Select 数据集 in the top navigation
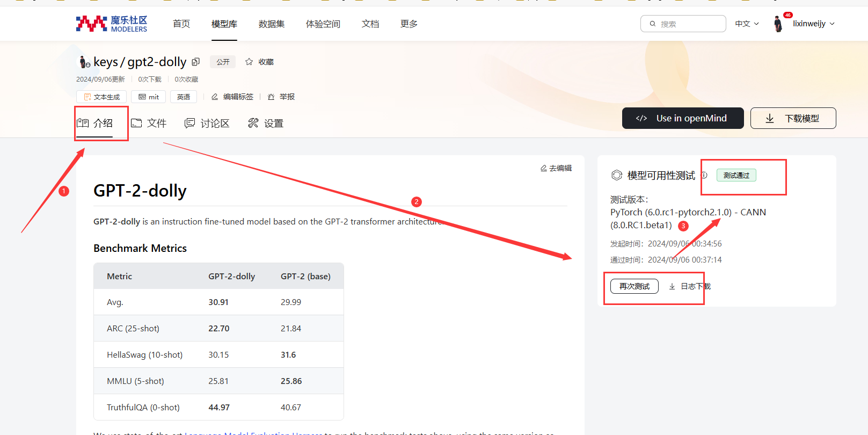Screen dimensions: 868x435 (272, 24)
